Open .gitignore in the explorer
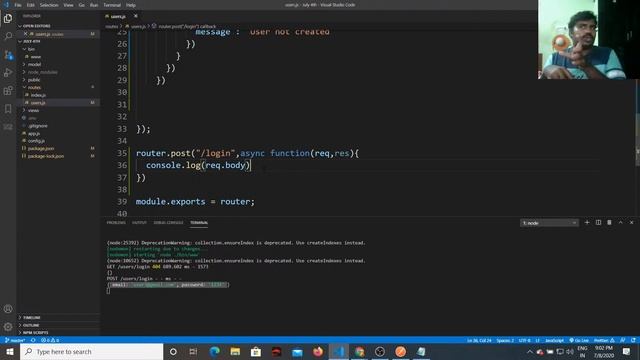This screenshot has width=640, height=360. [x=59, y=126]
